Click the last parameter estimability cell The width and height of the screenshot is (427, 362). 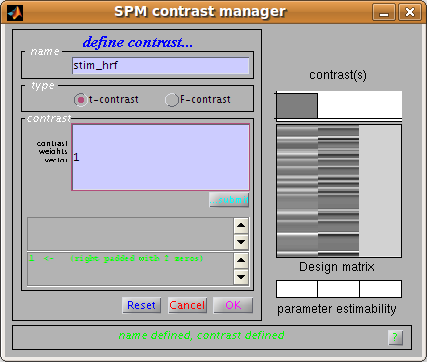click(381, 289)
